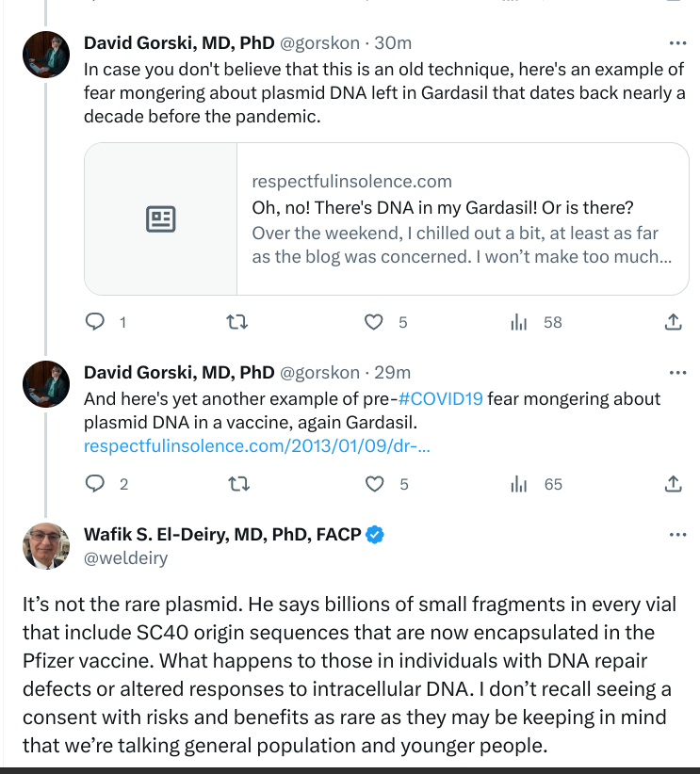Click the 30m timestamp on Gorski's tweet
This screenshot has height=774, width=700.
[393, 43]
